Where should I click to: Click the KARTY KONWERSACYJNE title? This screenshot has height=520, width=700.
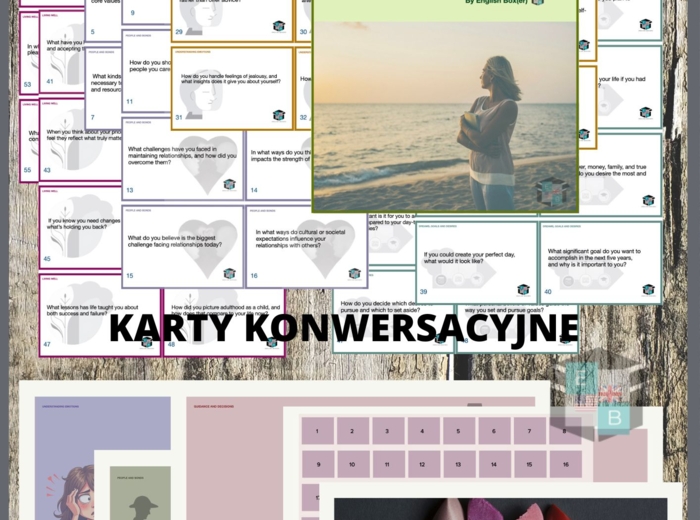344,328
